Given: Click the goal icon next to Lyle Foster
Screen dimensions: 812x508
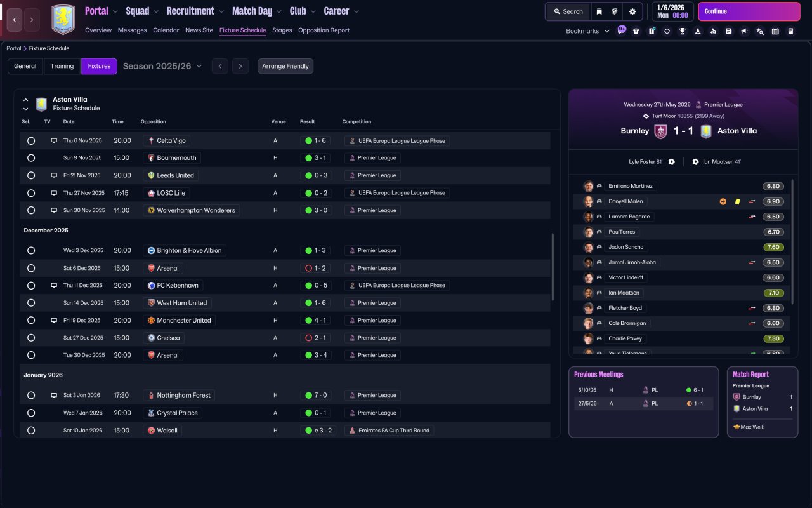Looking at the screenshot, I should coord(672,162).
